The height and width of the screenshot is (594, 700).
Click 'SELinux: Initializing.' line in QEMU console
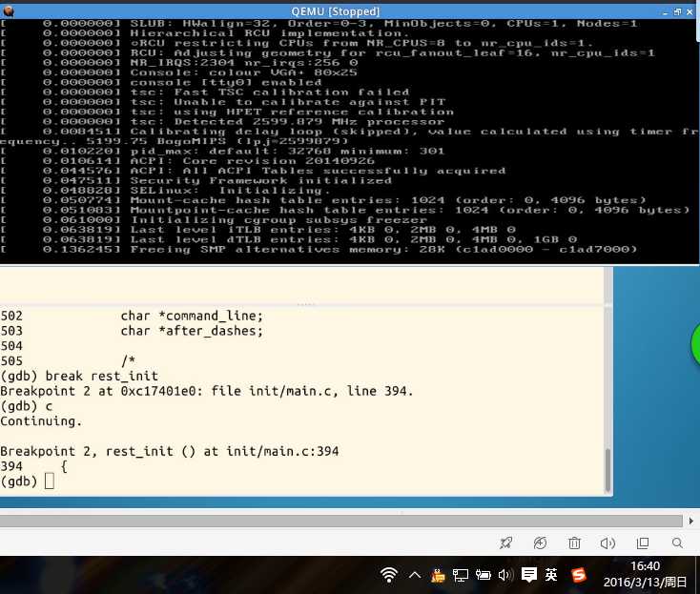230,191
